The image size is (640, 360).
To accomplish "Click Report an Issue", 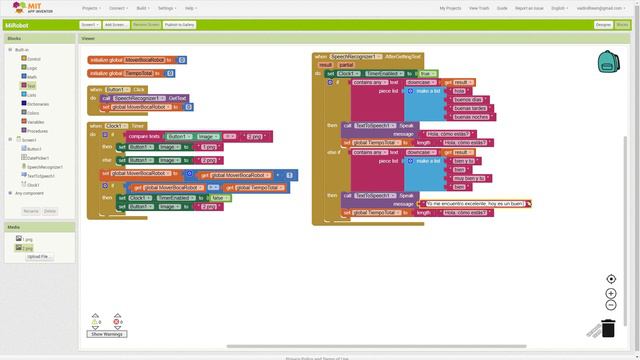I will (529, 8).
